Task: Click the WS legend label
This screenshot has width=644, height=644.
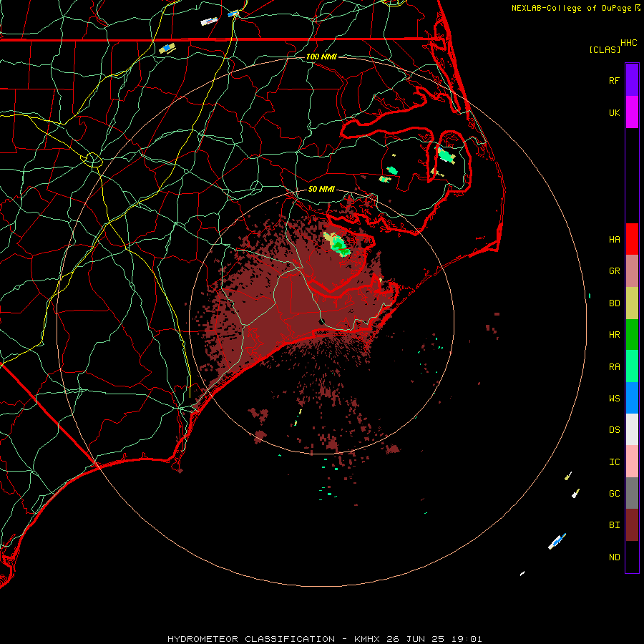Action: (x=614, y=398)
